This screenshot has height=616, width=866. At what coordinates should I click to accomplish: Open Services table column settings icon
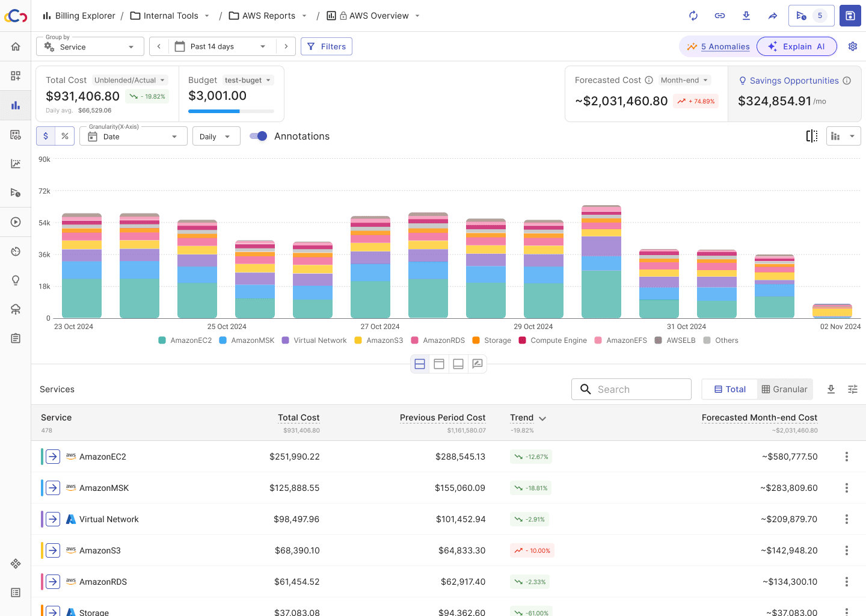tap(853, 389)
